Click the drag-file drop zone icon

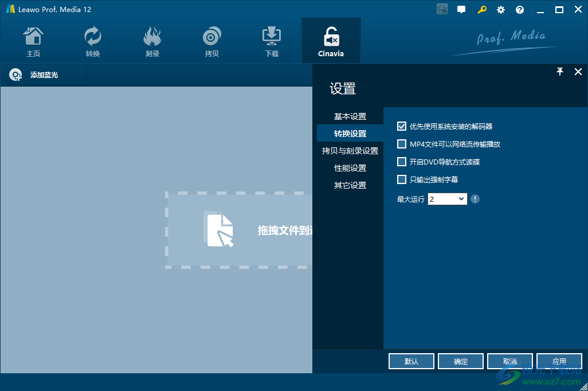pos(218,229)
